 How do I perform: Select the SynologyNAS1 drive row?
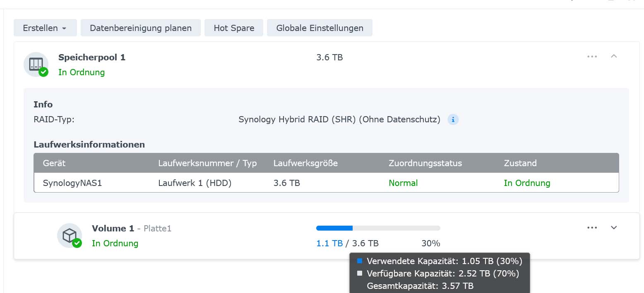pyautogui.click(x=326, y=183)
